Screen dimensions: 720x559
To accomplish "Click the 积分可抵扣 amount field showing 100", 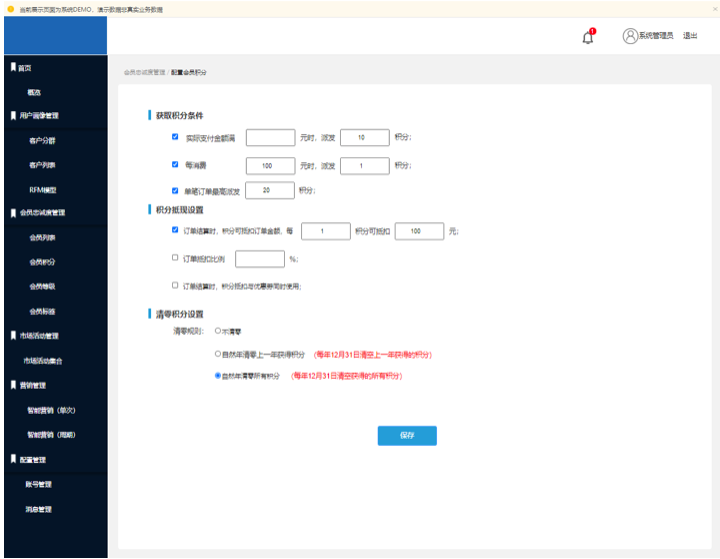I will (x=419, y=231).
